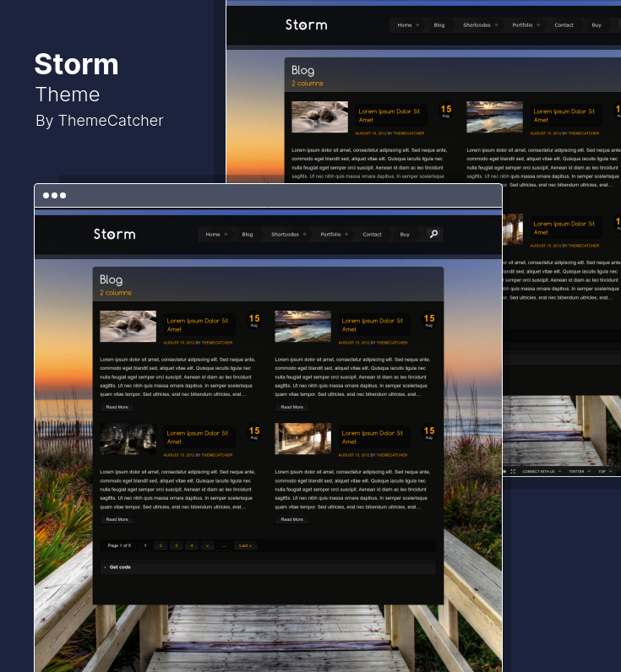Click the '2 columns' subtitle in the front window
The image size is (621, 672).
coord(116,293)
